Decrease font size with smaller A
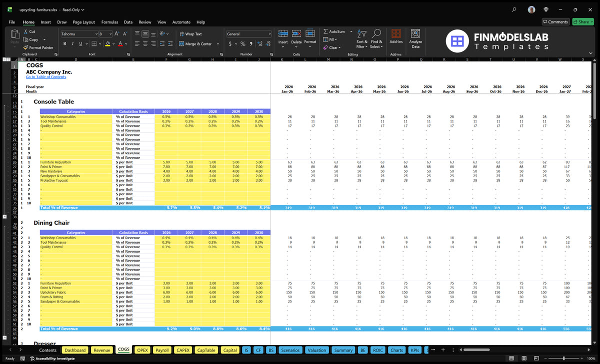 (x=125, y=34)
